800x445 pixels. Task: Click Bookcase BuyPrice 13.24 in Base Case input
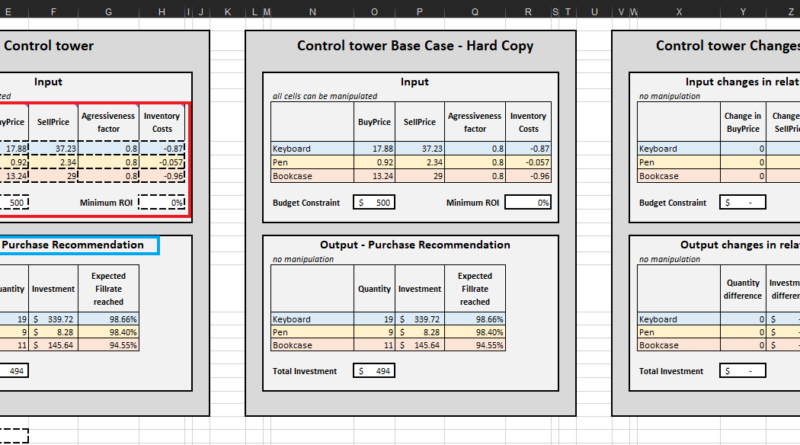click(374, 176)
